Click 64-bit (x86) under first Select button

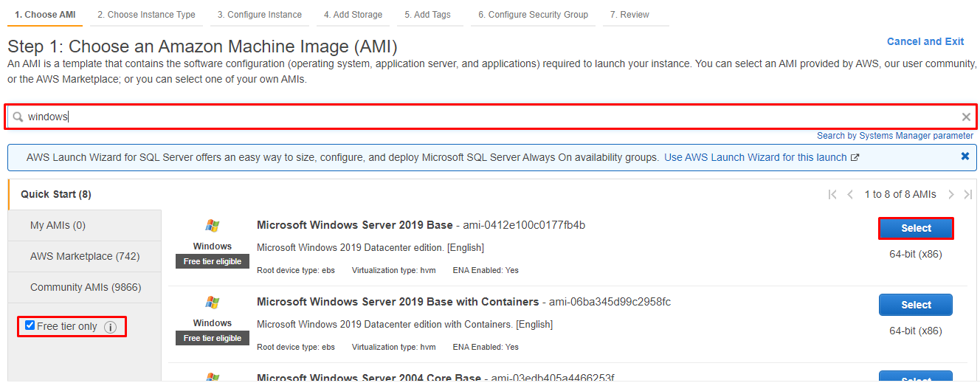tap(916, 254)
